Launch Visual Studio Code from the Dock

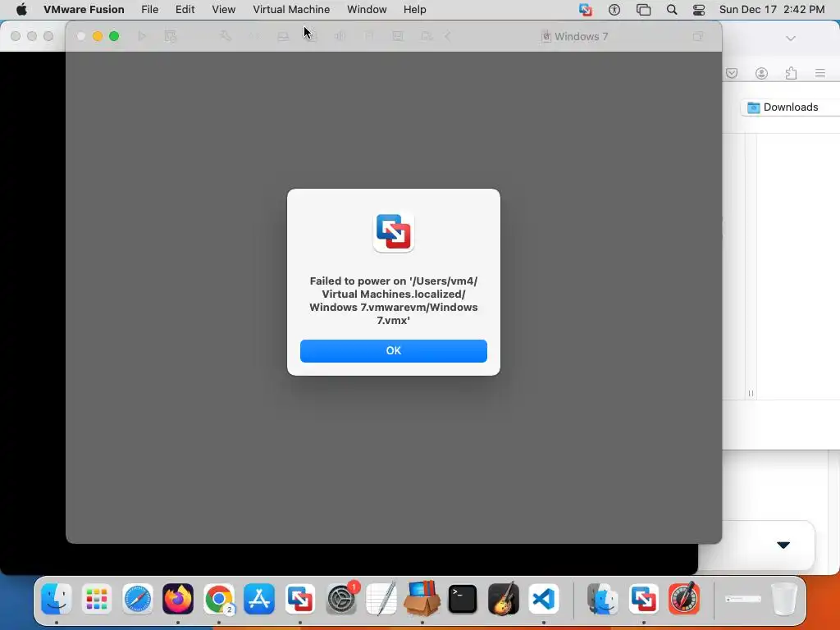544,598
